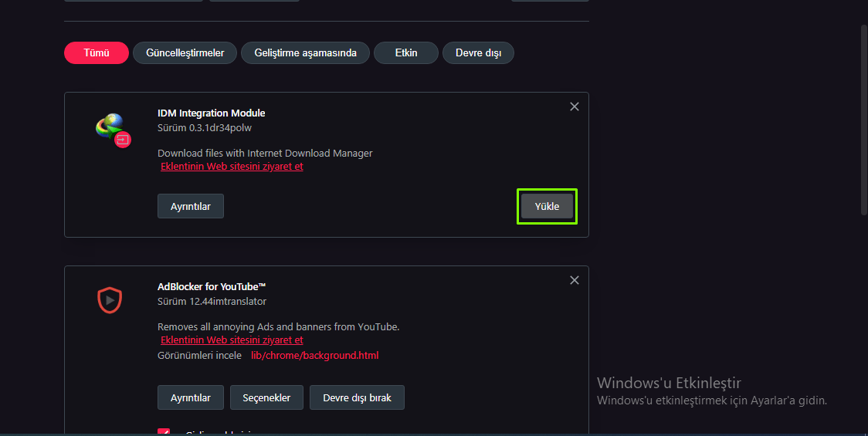Open Seçenekler for AdBlocker for YouTube
This screenshot has height=436, width=868.
pos(266,398)
